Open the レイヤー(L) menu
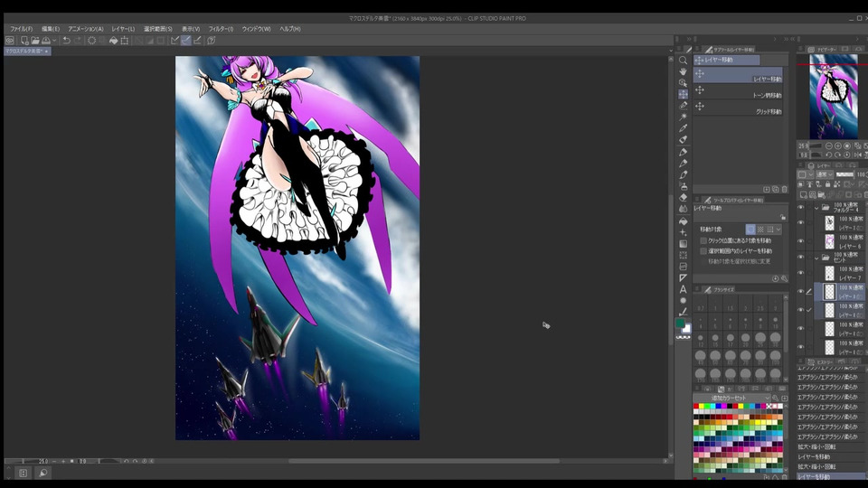 pos(123,29)
